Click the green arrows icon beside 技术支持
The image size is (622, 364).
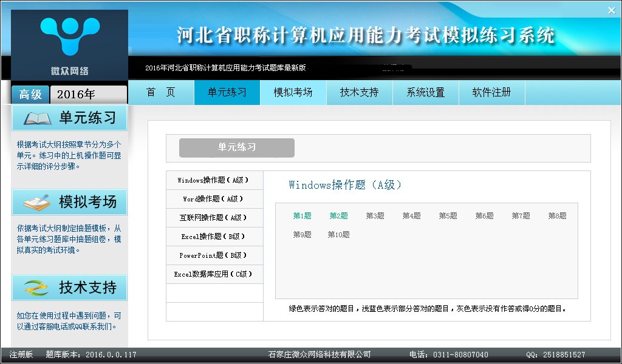pyautogui.click(x=36, y=288)
